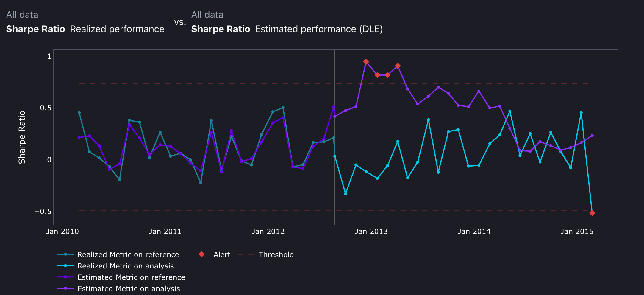Toggle the Realized Metric on reference series
This screenshot has height=295, width=644.
(x=128, y=255)
